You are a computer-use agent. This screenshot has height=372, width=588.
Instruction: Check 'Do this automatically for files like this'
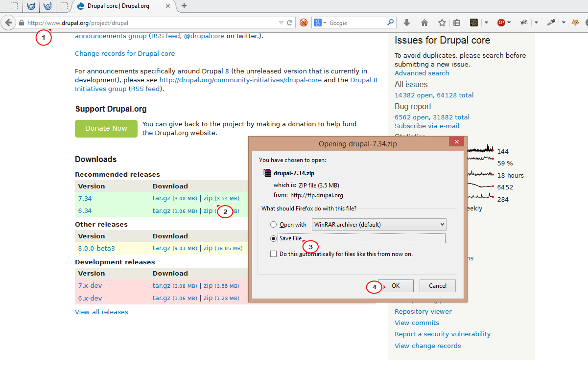[x=273, y=254]
